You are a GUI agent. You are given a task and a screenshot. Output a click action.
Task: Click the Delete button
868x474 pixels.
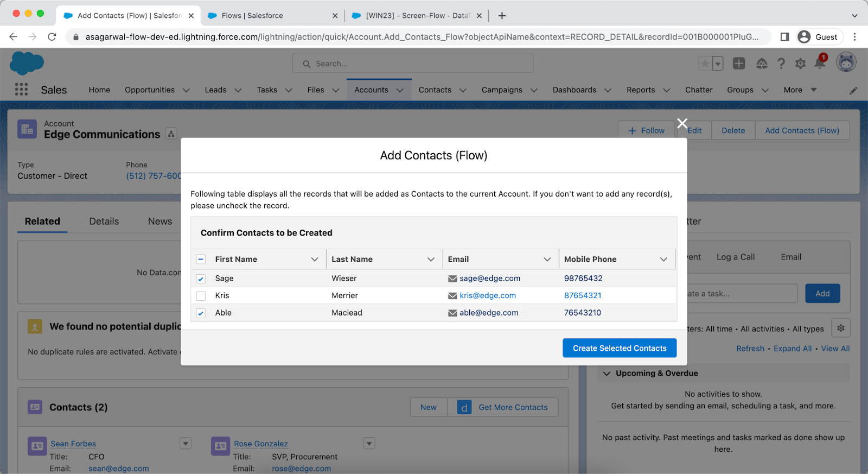coord(733,130)
